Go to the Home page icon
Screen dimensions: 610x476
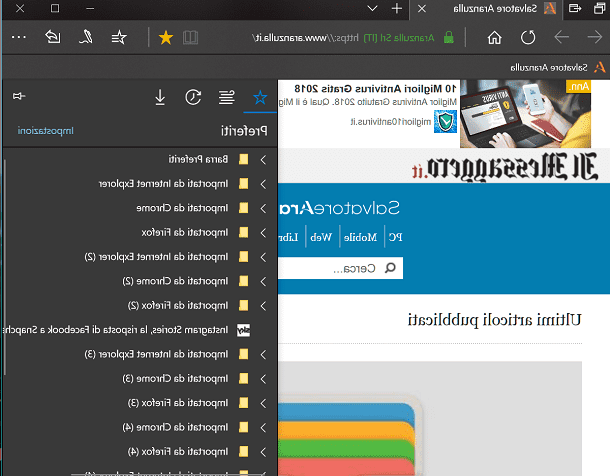click(494, 38)
